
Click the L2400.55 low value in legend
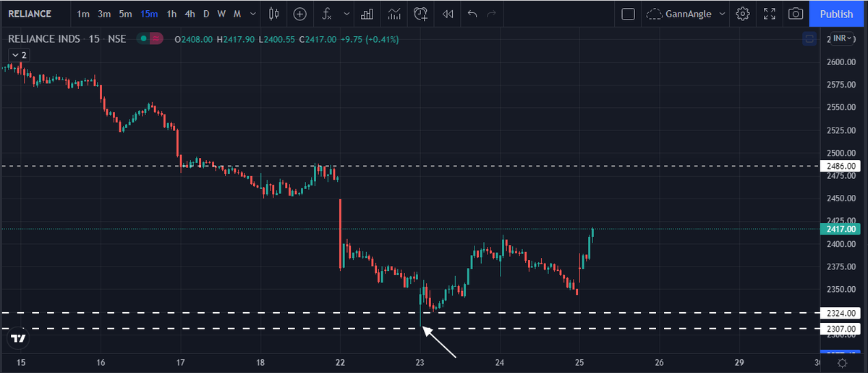(x=276, y=39)
